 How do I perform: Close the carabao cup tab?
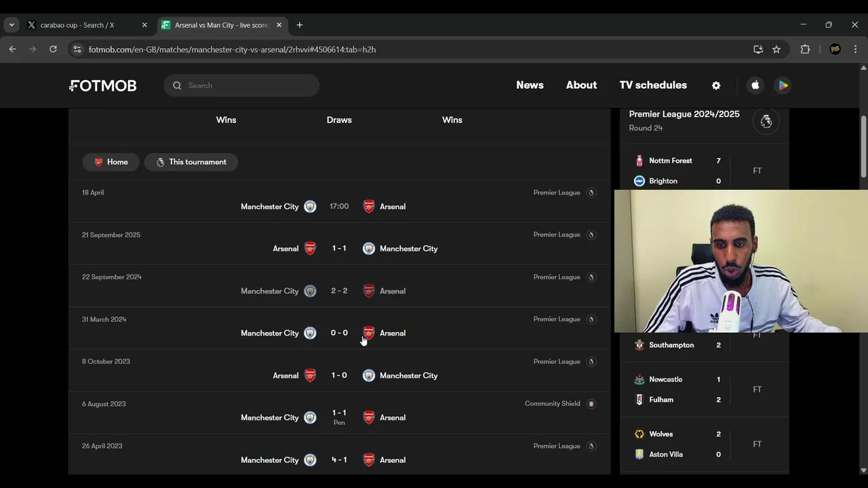pyautogui.click(x=144, y=25)
